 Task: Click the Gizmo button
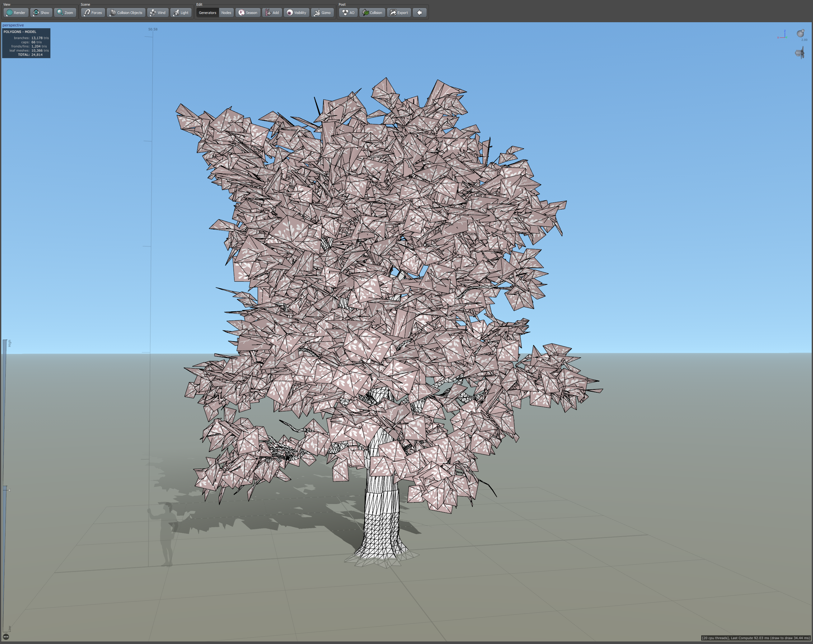coord(322,12)
